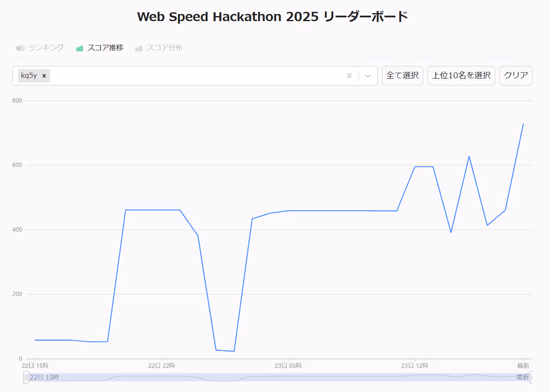Click the kq5y selected tag label
This screenshot has width=550, height=392.
[29, 76]
